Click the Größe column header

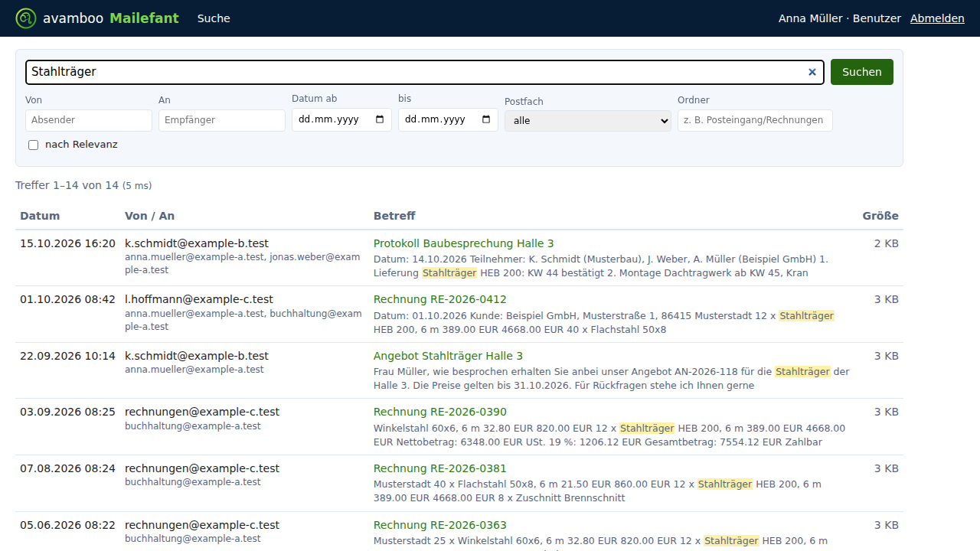pos(880,216)
